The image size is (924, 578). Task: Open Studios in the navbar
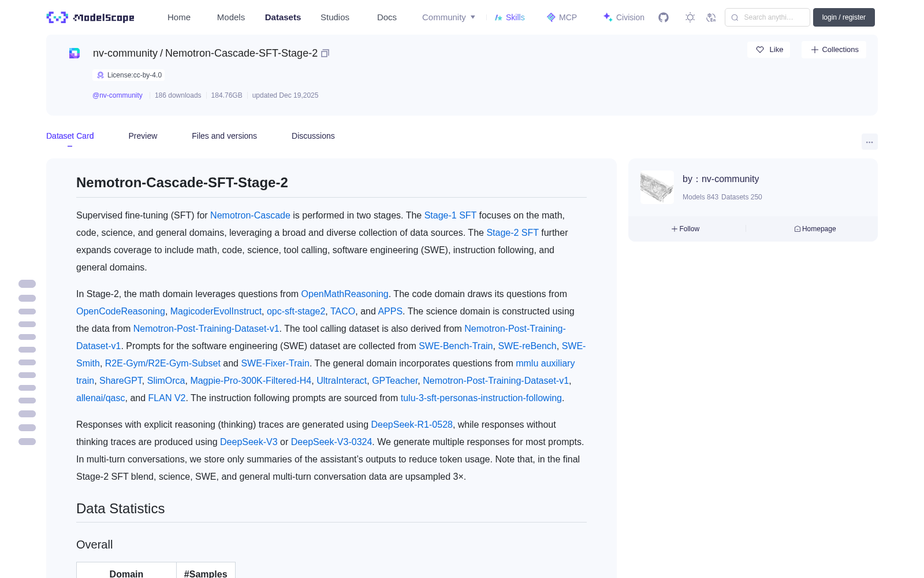[335, 17]
